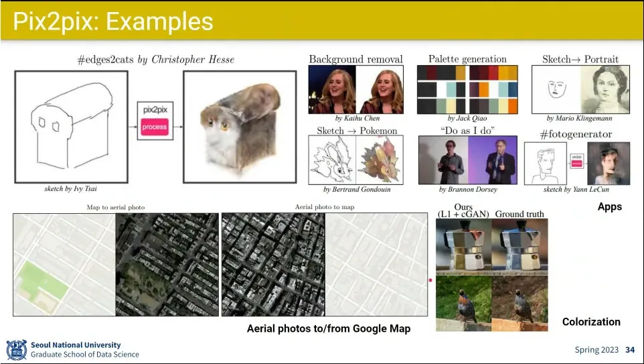Click the Sketch to Pokemon drawing

coord(355,160)
